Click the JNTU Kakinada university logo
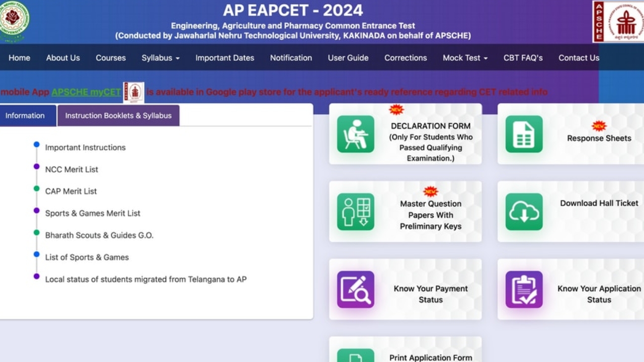Viewport: 644px width, 362px height. point(13,21)
